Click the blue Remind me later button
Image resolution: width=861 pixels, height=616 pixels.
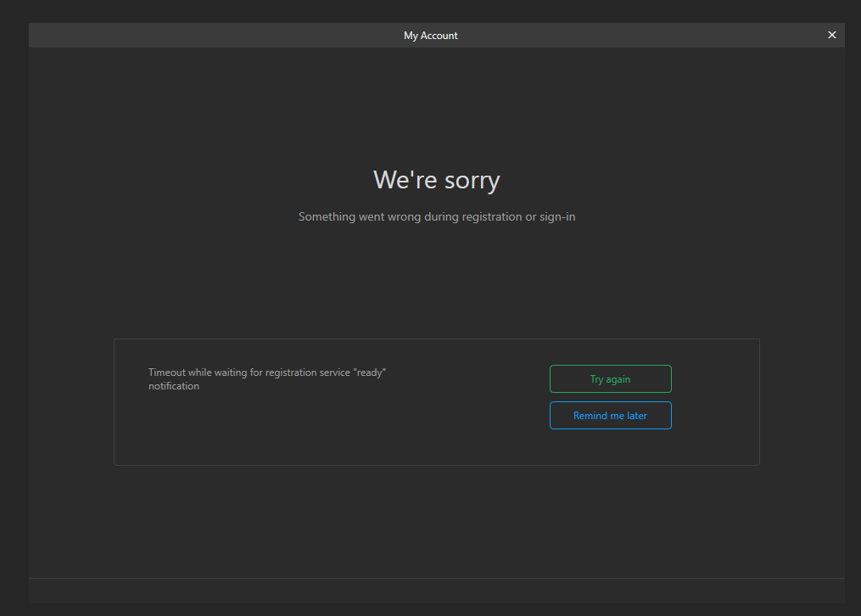tap(610, 416)
